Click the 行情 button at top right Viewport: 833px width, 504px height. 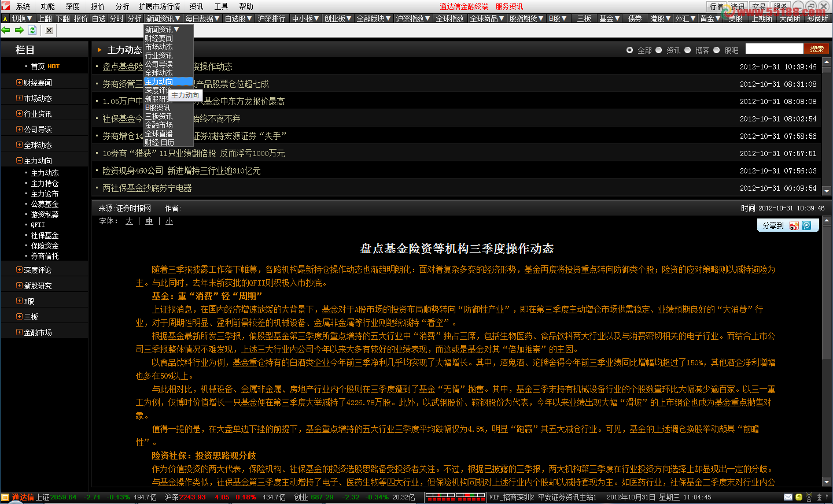tap(717, 6)
